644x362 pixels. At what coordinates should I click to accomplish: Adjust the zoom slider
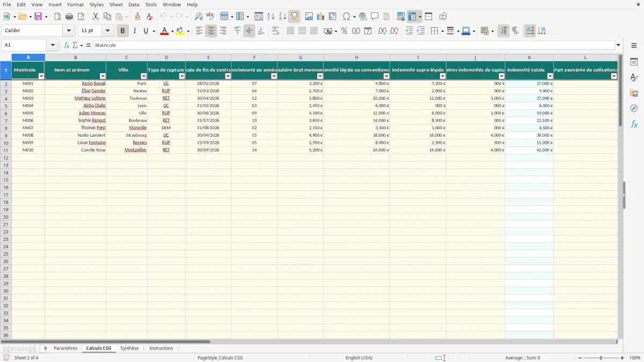[x=601, y=358]
